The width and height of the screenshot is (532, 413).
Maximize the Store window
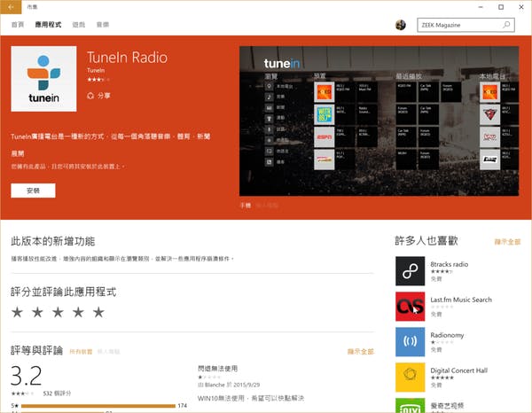501,7
